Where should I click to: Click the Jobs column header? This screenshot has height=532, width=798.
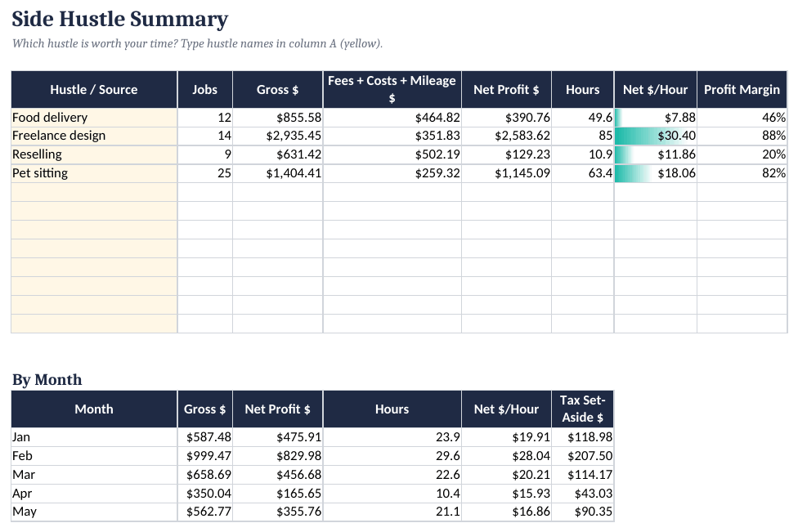(205, 90)
